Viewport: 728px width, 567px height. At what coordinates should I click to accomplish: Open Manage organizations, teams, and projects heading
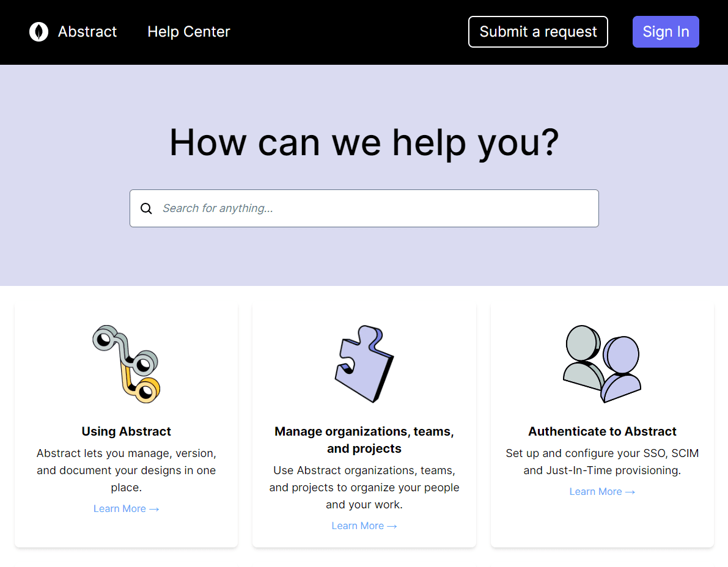[x=364, y=440]
